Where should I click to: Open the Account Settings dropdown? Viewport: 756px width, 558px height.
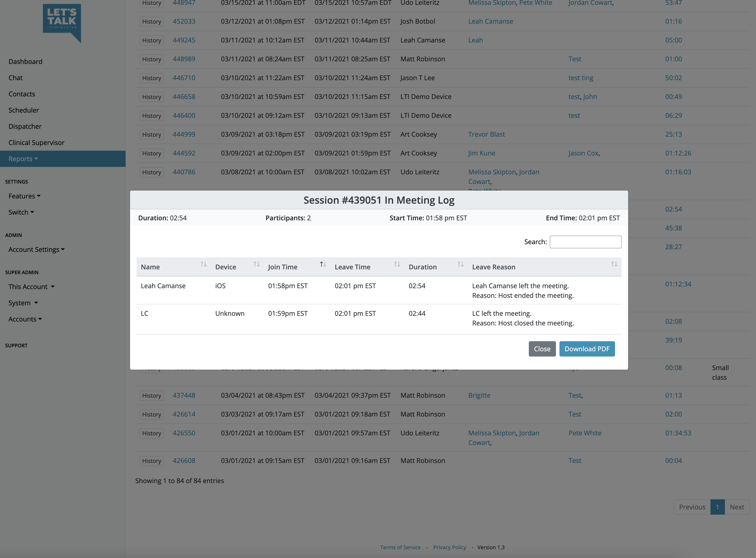(x=37, y=249)
